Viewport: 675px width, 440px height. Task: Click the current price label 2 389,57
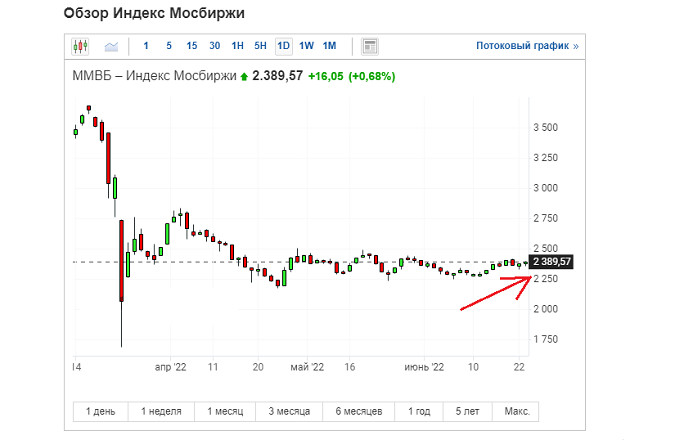point(551,261)
